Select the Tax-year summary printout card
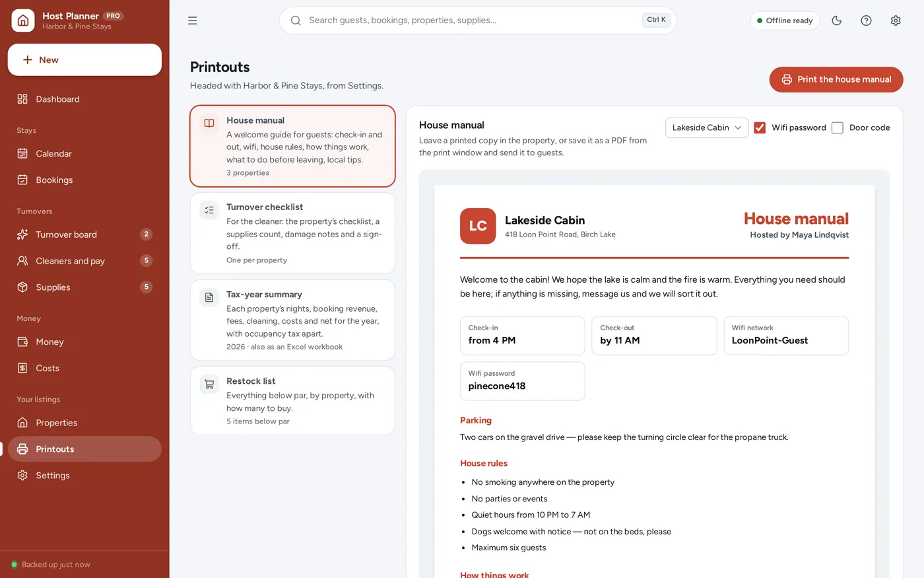 292,320
